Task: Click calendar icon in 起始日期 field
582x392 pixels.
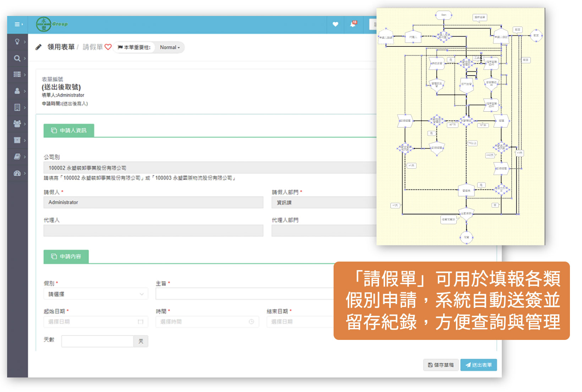Action: tap(141, 322)
